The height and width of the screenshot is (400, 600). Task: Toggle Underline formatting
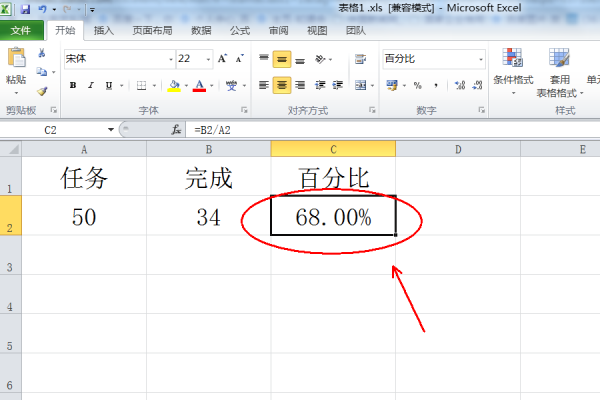[109, 85]
